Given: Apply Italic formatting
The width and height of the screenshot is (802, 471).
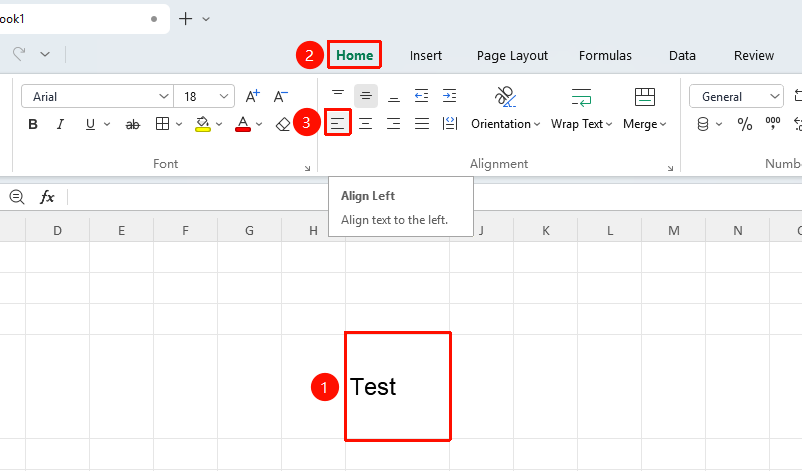Looking at the screenshot, I should [x=60, y=124].
